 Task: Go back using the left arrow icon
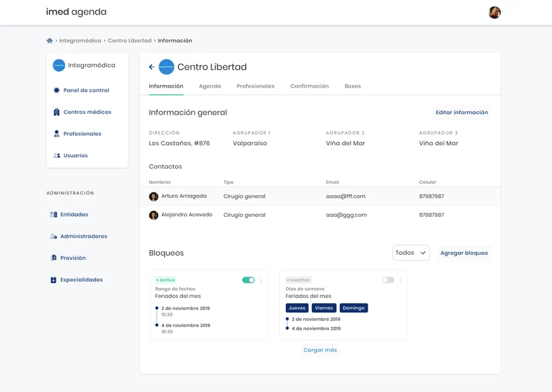152,67
